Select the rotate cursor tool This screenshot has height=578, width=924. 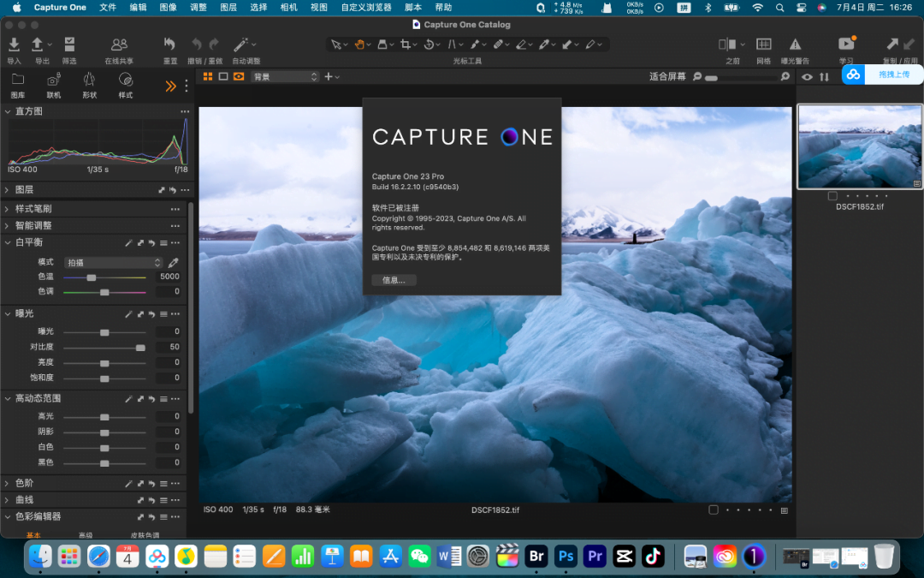429,45
